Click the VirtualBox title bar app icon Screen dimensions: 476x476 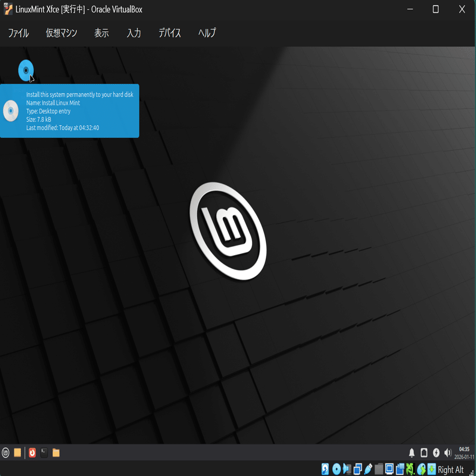pyautogui.click(x=8, y=9)
